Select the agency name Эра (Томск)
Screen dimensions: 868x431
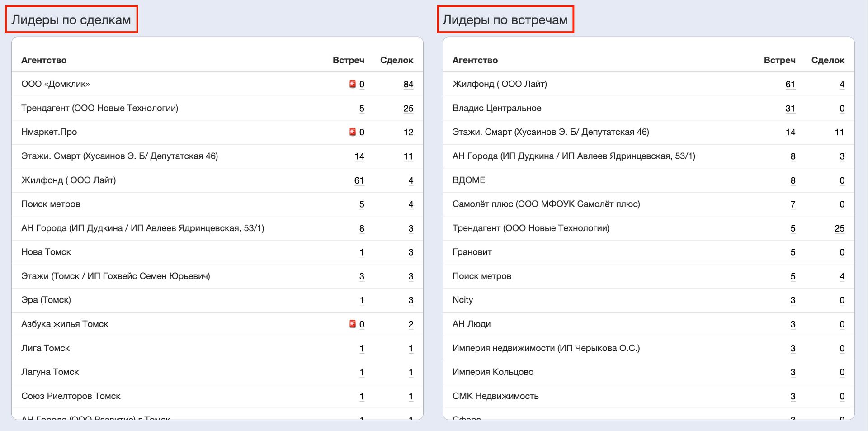[46, 300]
